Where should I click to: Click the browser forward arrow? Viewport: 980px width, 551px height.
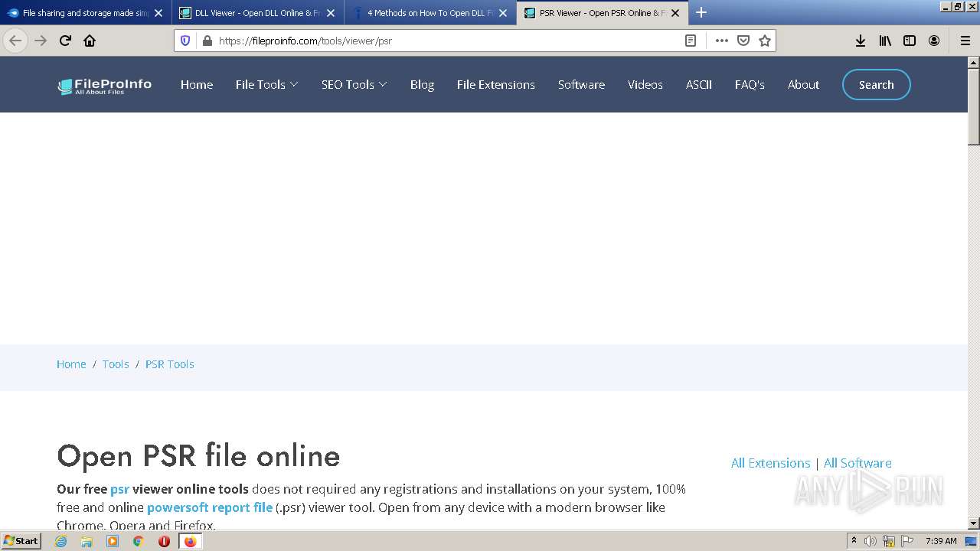coord(41,41)
